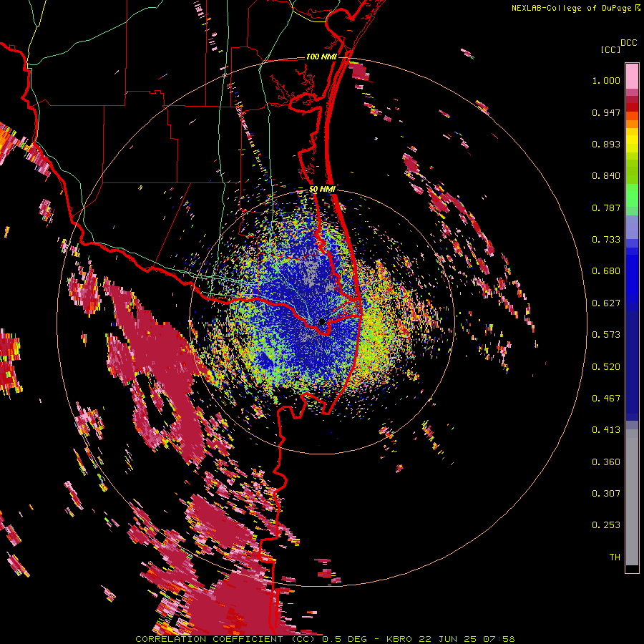Viewport: 644px width, 644px height.
Task: Click the 0.5 DEG elevation text in caption
Action: [x=345, y=639]
